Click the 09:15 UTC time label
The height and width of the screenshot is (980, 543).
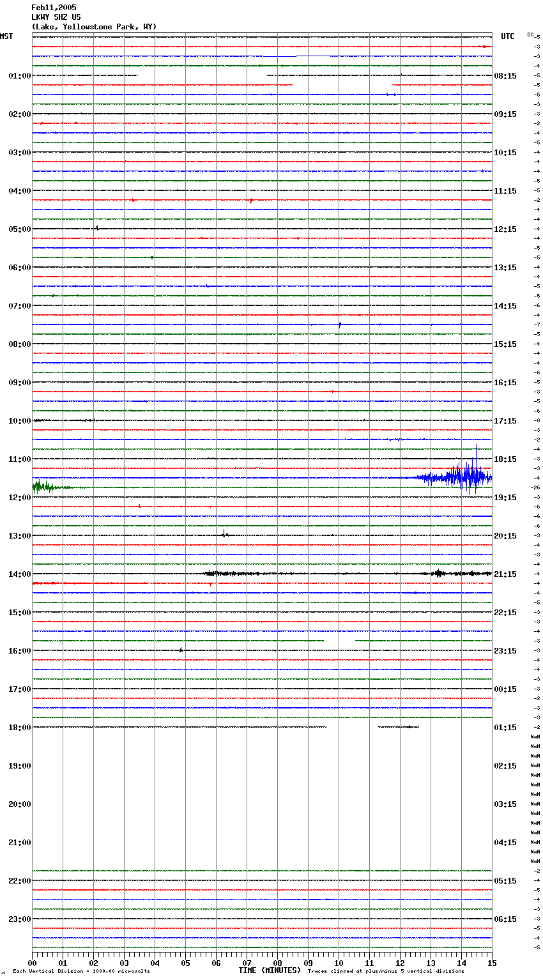[x=505, y=114]
